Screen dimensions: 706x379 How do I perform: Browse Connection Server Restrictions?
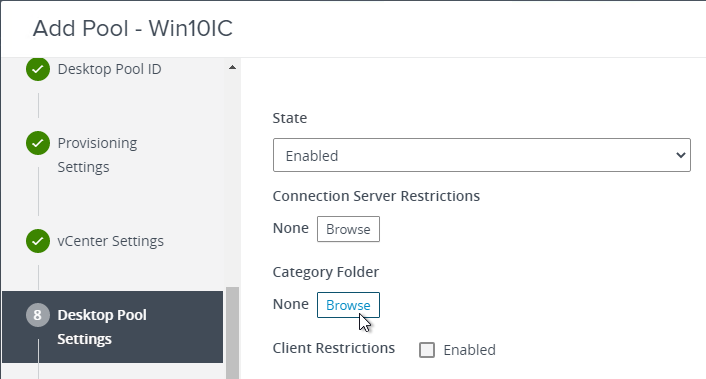[x=348, y=229]
